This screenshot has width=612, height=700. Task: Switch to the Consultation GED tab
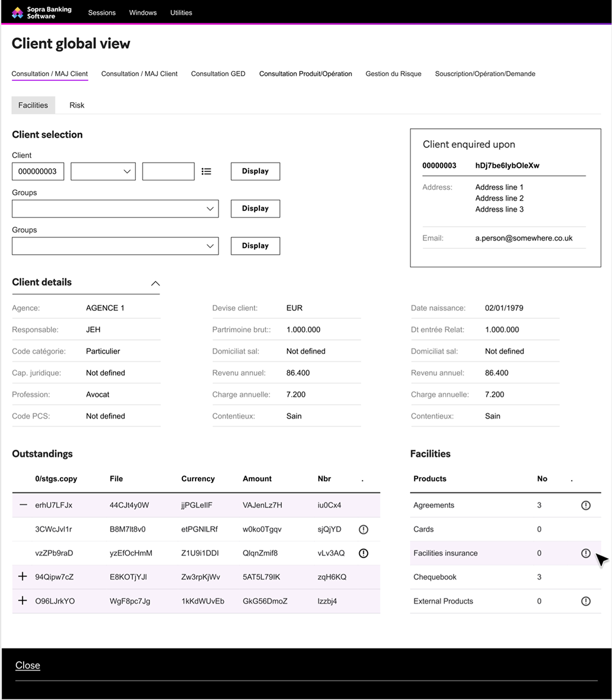(x=218, y=74)
